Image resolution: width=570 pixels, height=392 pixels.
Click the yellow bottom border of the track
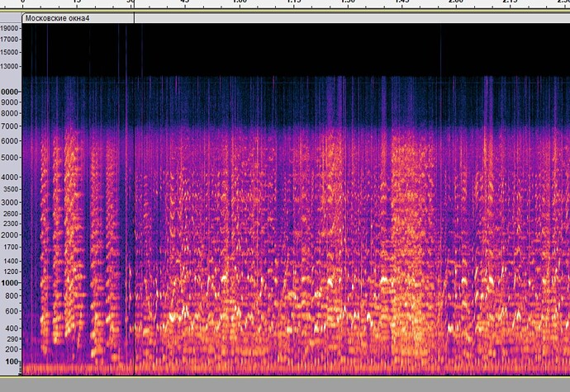click(289, 376)
